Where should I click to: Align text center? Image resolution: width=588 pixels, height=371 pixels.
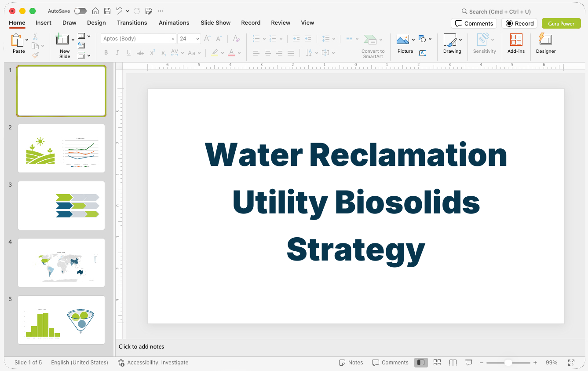268,53
